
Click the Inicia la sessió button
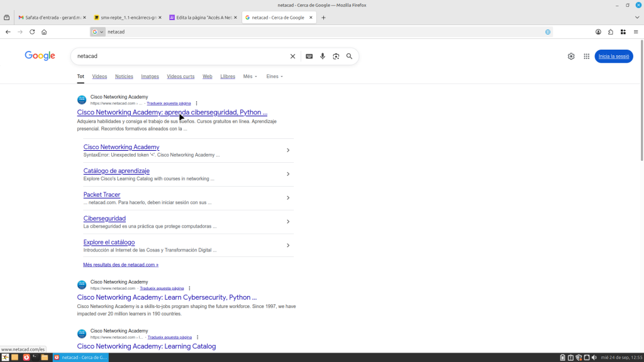click(613, 57)
